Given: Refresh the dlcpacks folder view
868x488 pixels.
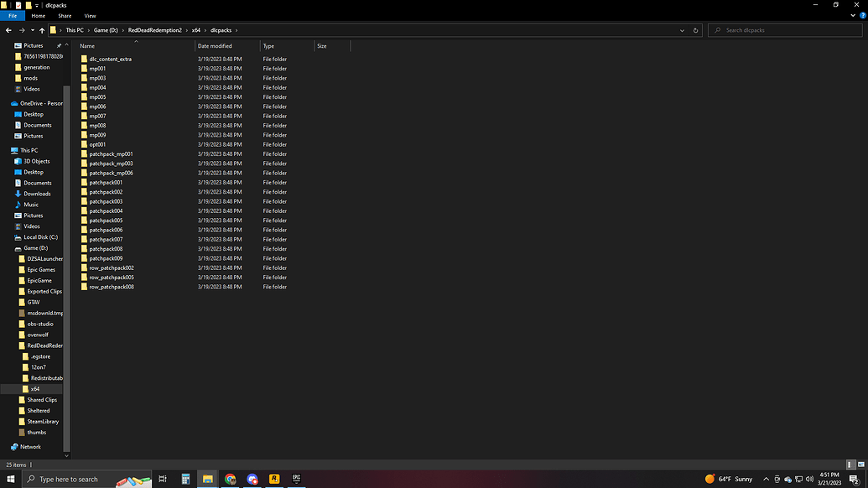Looking at the screenshot, I should click(695, 30).
